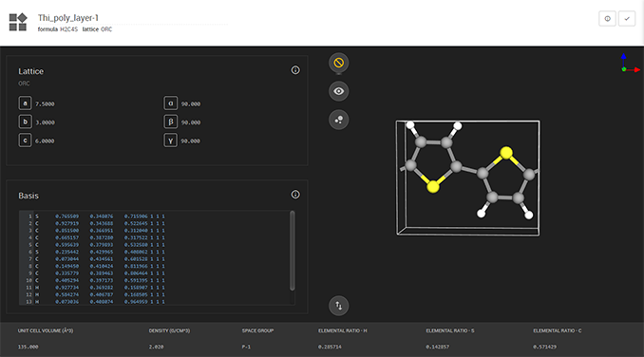Click the info icon in the Lattice panel
The height and width of the screenshot is (357, 644).
tap(295, 70)
